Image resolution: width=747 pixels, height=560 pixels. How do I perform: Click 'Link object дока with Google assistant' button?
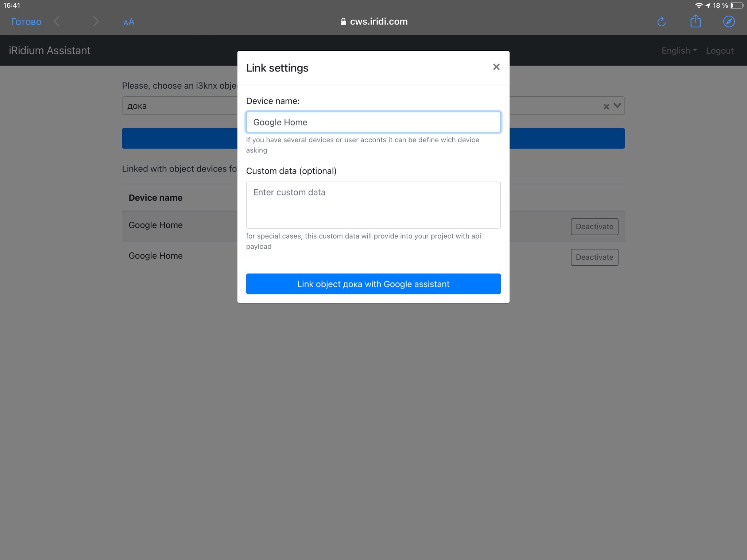[373, 283]
